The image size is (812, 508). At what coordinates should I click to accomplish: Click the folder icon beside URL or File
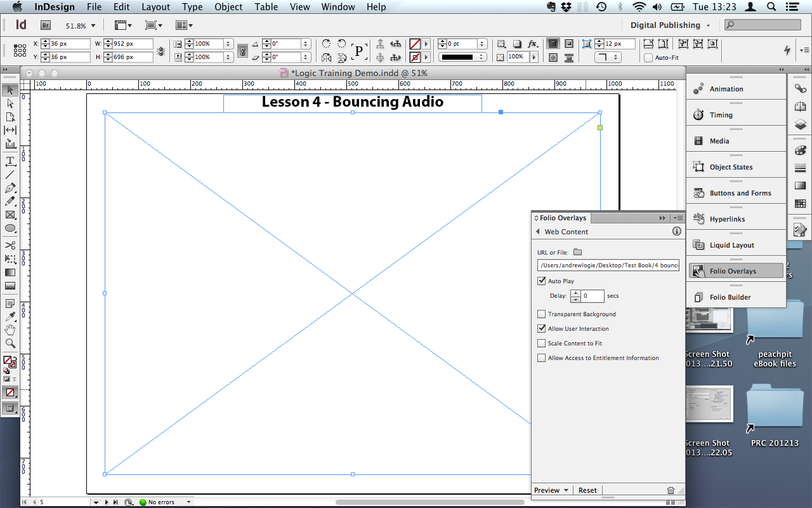[x=577, y=252]
